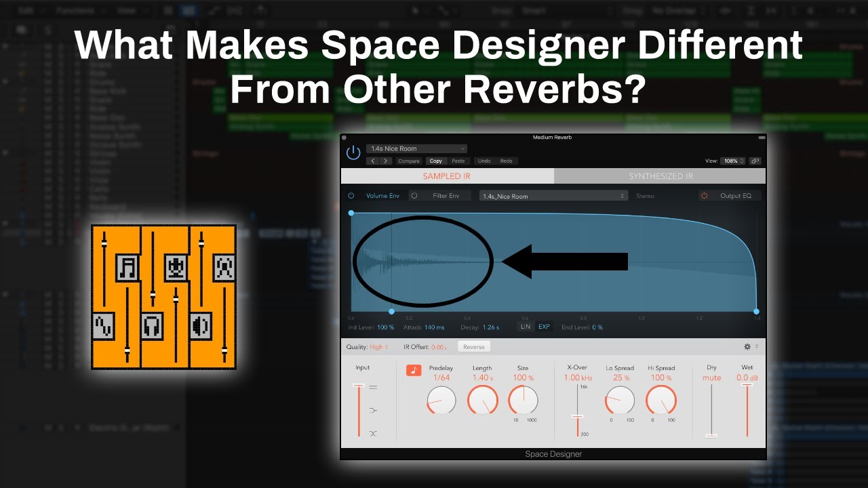This screenshot has width=868, height=488.
Task: Click the Dry mute value
Action: [711, 378]
